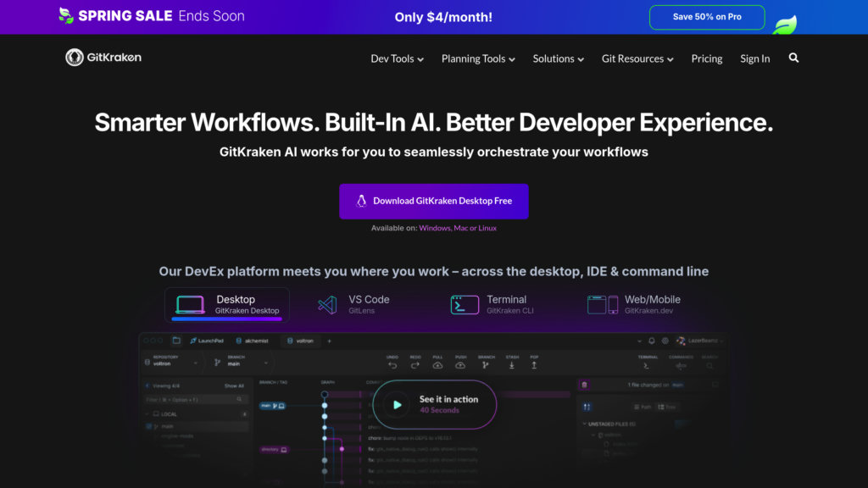The width and height of the screenshot is (868, 488).
Task: Click the Push icon in the app preview
Action: tap(460, 365)
